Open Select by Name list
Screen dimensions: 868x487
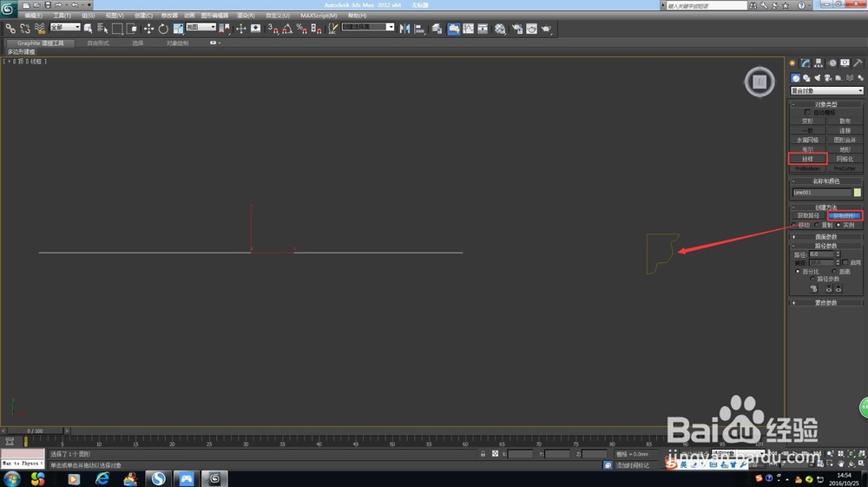pyautogui.click(x=102, y=29)
